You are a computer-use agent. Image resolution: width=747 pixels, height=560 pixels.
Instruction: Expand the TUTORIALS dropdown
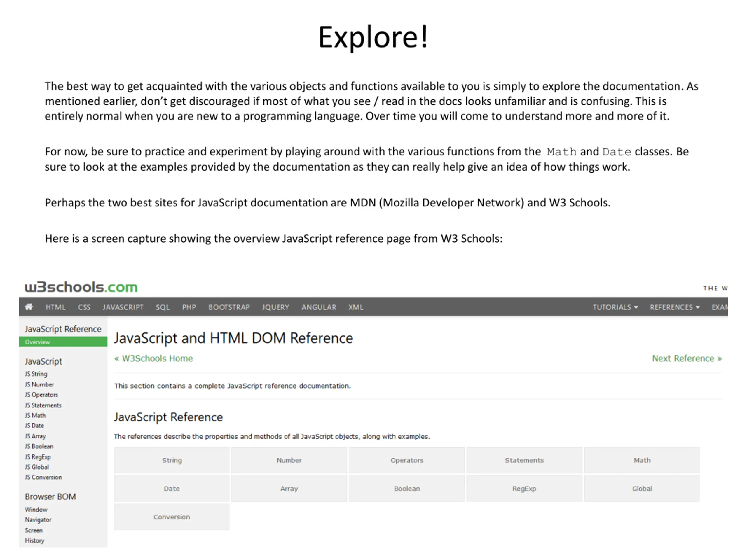point(615,307)
